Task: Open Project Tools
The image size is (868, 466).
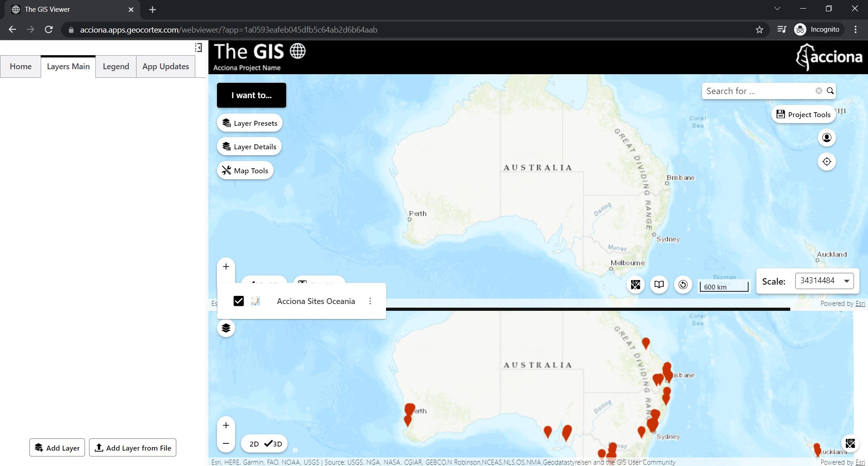Action: tap(803, 114)
